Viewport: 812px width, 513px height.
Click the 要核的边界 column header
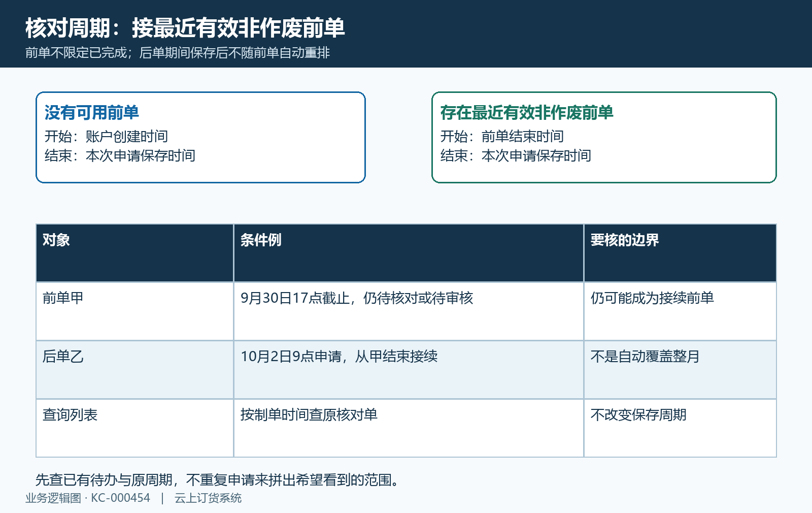point(680,253)
